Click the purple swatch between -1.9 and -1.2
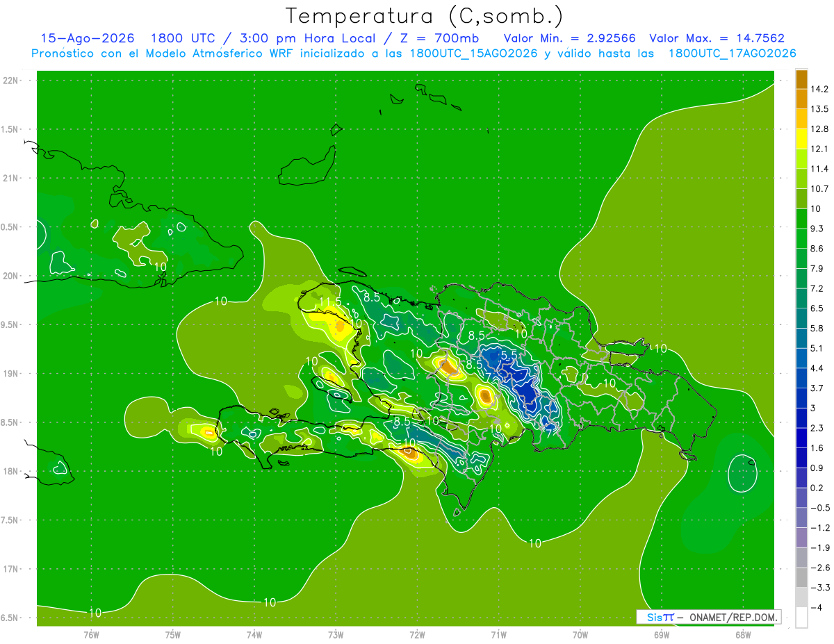This screenshot has height=644, width=834. [801, 538]
